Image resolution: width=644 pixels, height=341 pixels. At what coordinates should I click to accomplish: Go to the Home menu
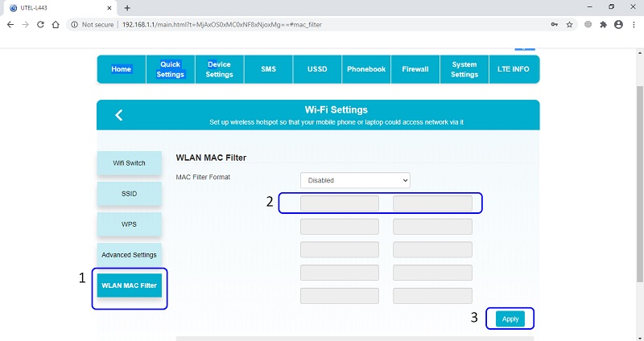click(x=122, y=69)
